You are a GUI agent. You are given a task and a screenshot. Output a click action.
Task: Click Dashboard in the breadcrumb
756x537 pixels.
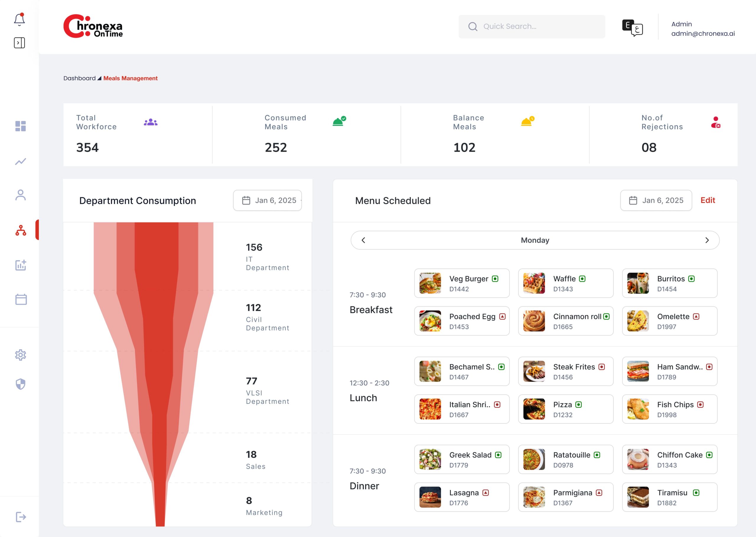[x=79, y=78]
